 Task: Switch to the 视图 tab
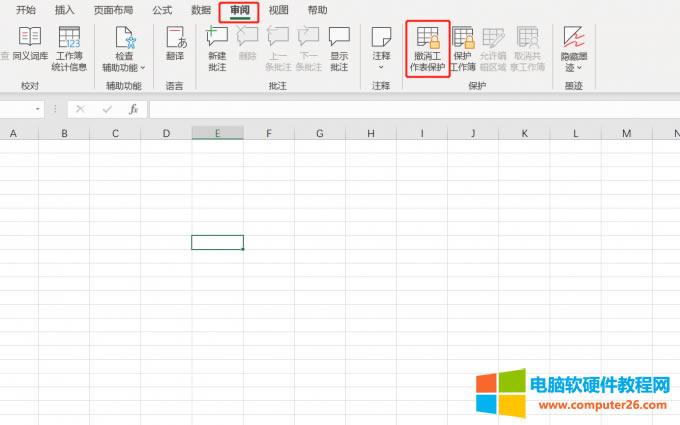click(278, 10)
